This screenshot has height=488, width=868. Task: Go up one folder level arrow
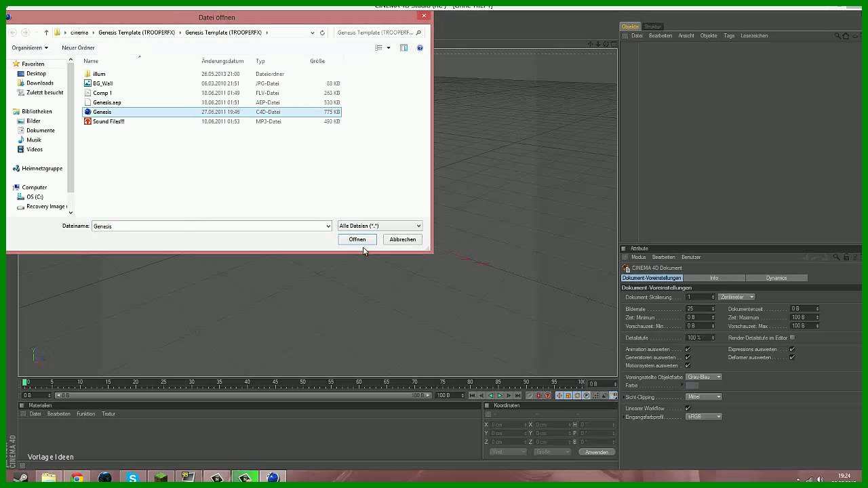[x=46, y=33]
